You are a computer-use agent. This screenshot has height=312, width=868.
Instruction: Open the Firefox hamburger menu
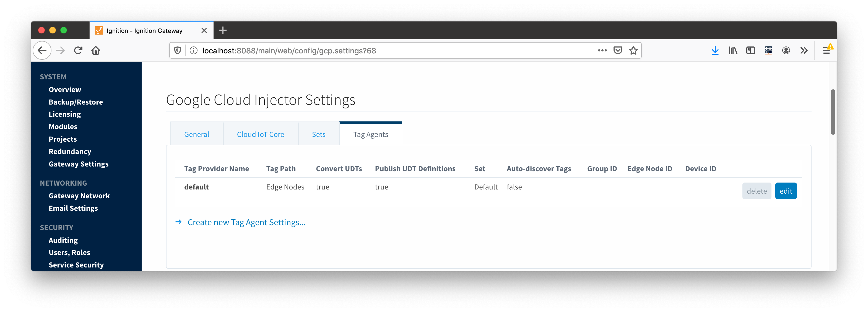(826, 51)
